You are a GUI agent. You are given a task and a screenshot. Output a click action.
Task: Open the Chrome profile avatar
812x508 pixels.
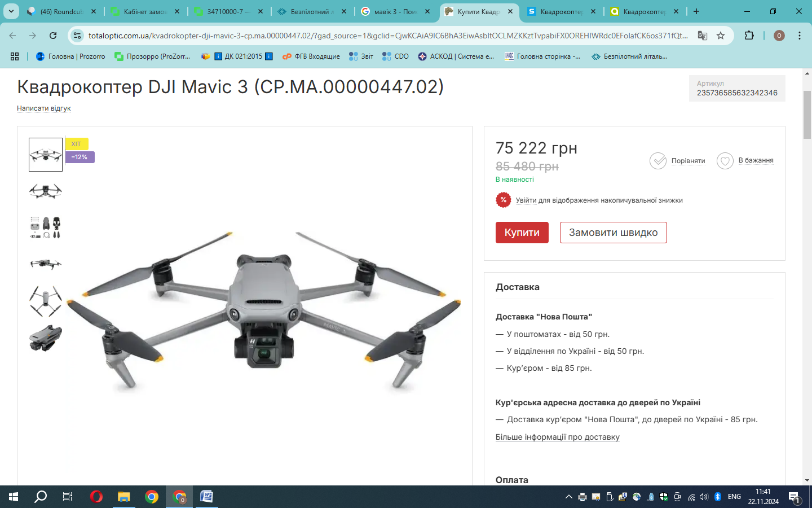779,36
